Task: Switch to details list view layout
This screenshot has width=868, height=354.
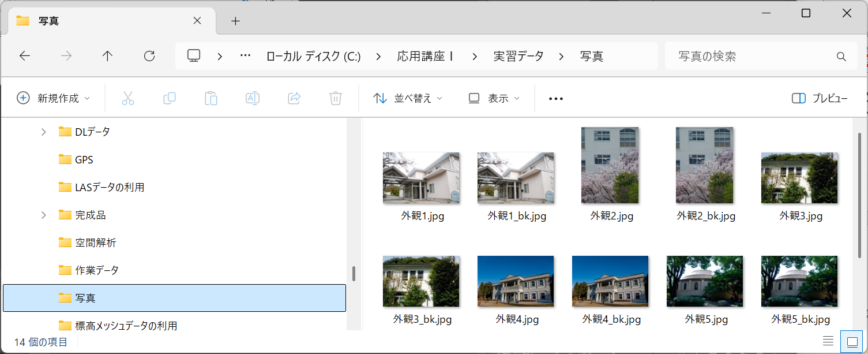Action: pos(828,341)
